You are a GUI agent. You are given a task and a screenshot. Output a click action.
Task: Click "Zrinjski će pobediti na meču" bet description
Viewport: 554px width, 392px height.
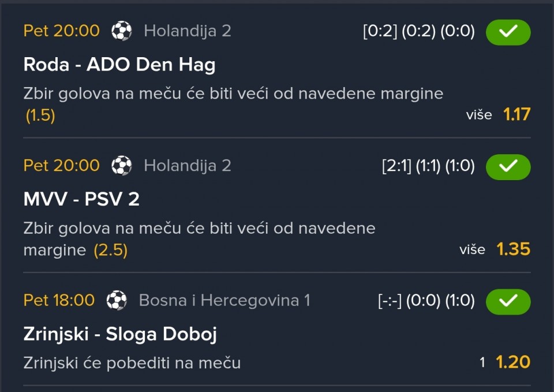coord(132,363)
